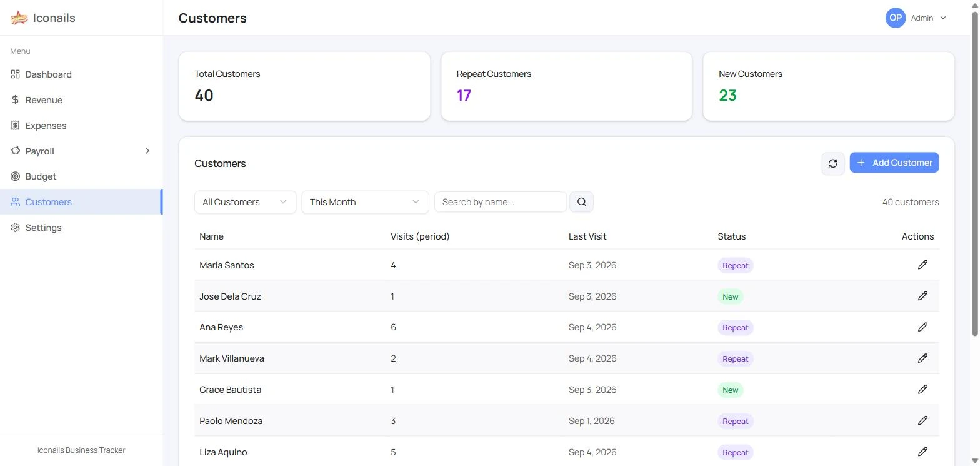Click the Payroll piggy bank icon

tap(16, 151)
